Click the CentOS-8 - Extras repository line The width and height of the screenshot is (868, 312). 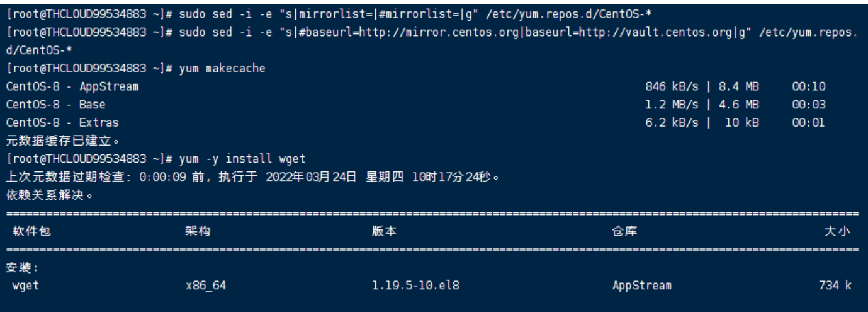pos(62,122)
